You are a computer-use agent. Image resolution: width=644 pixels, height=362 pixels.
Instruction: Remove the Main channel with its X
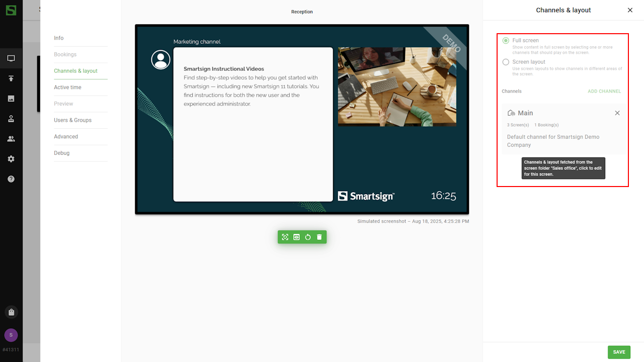point(617,113)
